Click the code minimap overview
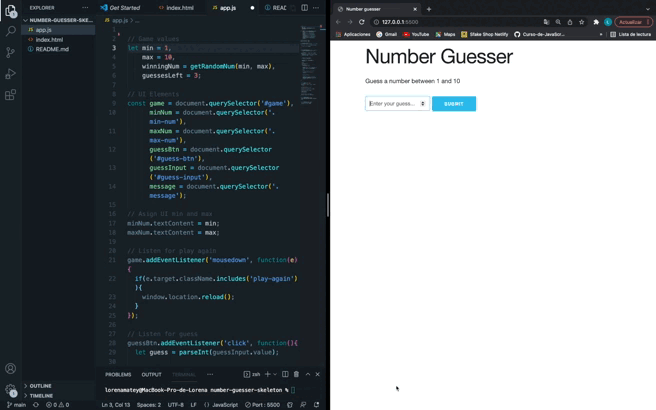Screen dimensions: 656x410 [x=309, y=64]
